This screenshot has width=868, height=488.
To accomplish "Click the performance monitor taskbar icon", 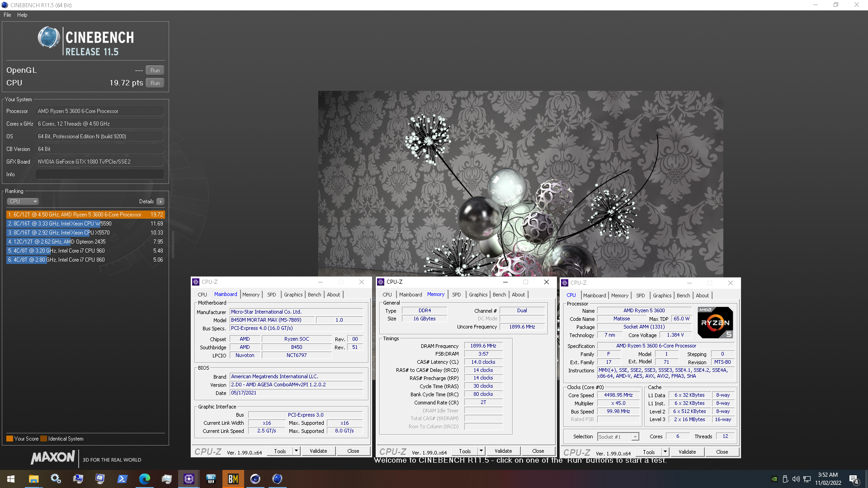I will pos(166,479).
